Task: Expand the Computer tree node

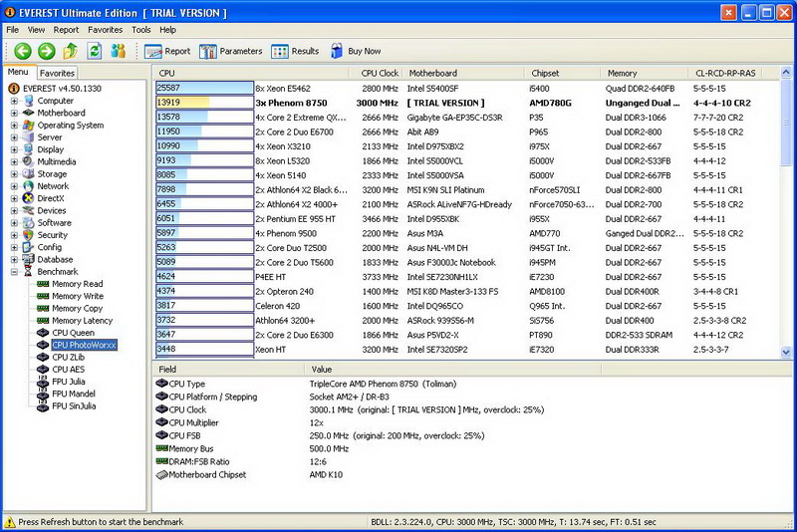Action: [14, 101]
